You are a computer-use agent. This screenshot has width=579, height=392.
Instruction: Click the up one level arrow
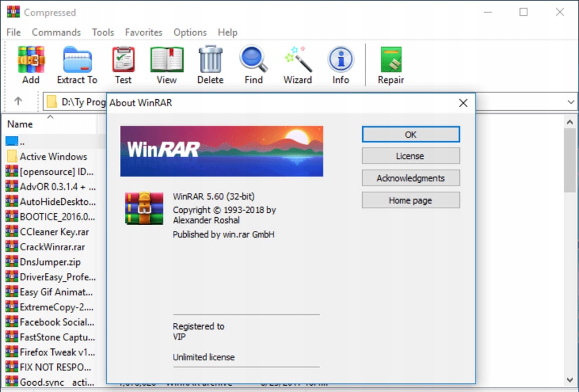[x=20, y=101]
